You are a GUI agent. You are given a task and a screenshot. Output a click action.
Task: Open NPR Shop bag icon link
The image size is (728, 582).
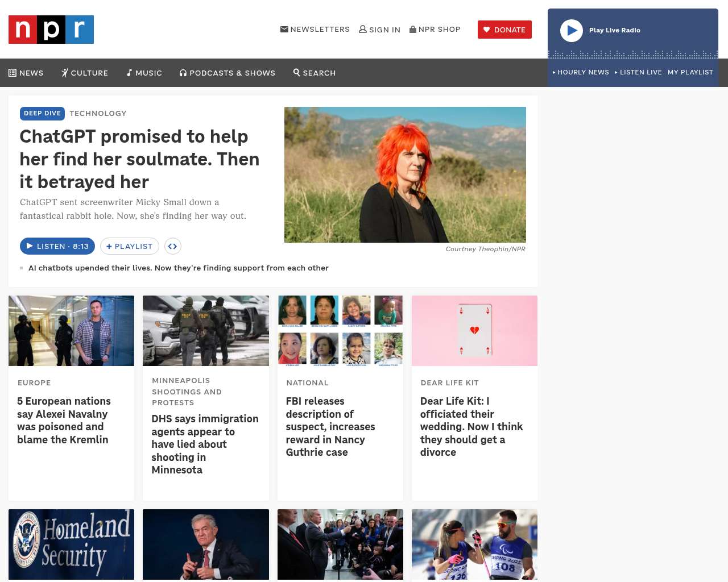(413, 29)
